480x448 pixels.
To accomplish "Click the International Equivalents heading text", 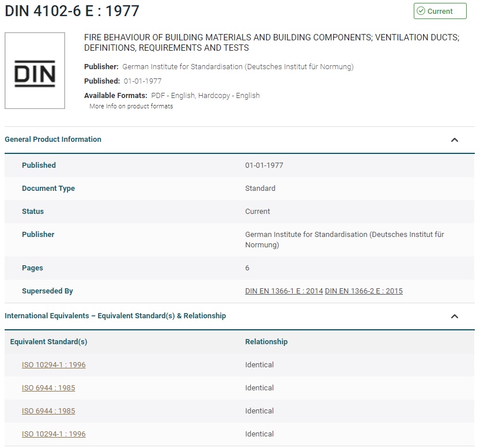I will (x=115, y=316).
